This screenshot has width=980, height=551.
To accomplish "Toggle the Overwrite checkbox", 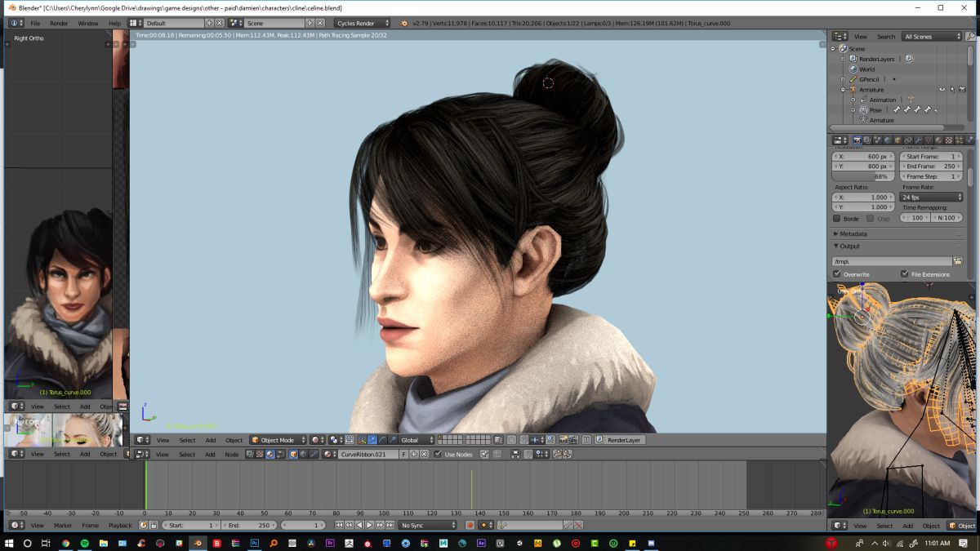I will [836, 274].
